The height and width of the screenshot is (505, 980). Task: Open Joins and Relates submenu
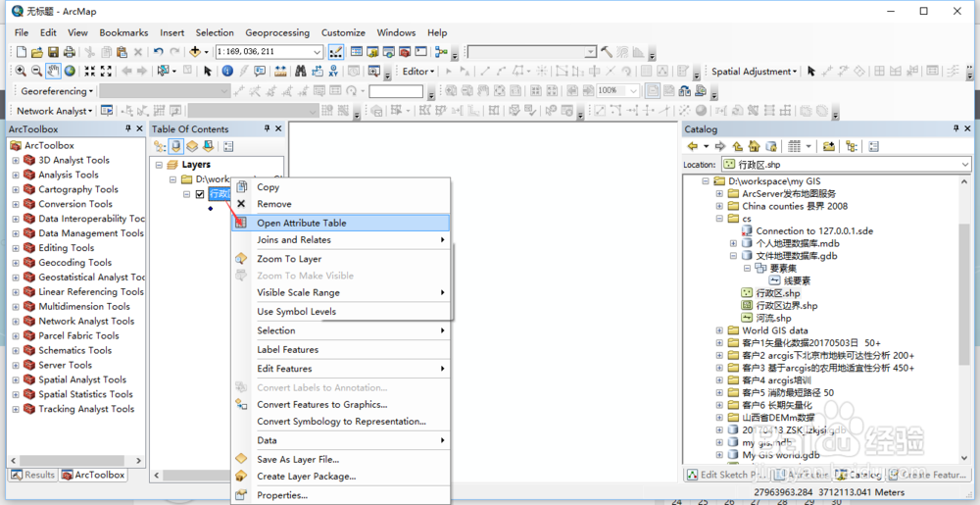[341, 240]
